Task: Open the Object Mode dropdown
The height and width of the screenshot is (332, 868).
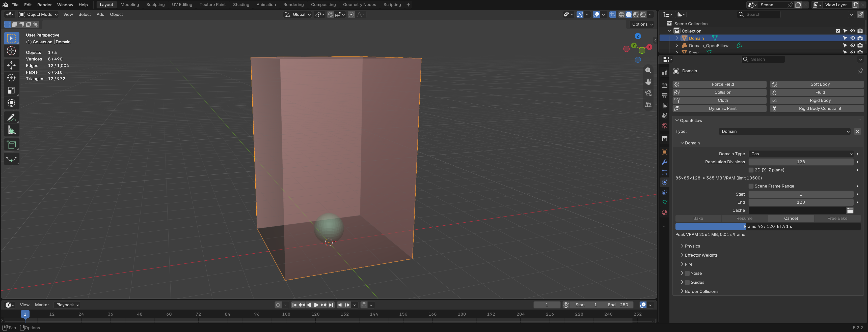Action: 38,14
